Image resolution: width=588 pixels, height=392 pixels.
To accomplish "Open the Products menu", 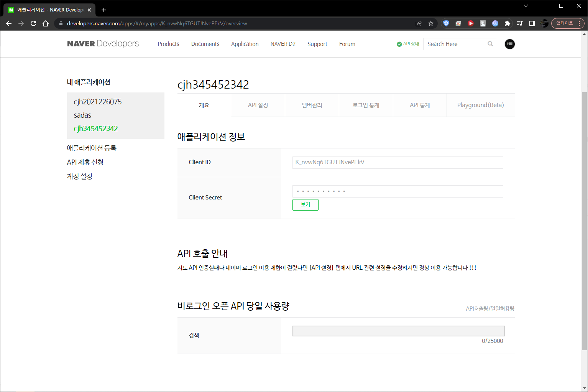I will pyautogui.click(x=168, y=44).
